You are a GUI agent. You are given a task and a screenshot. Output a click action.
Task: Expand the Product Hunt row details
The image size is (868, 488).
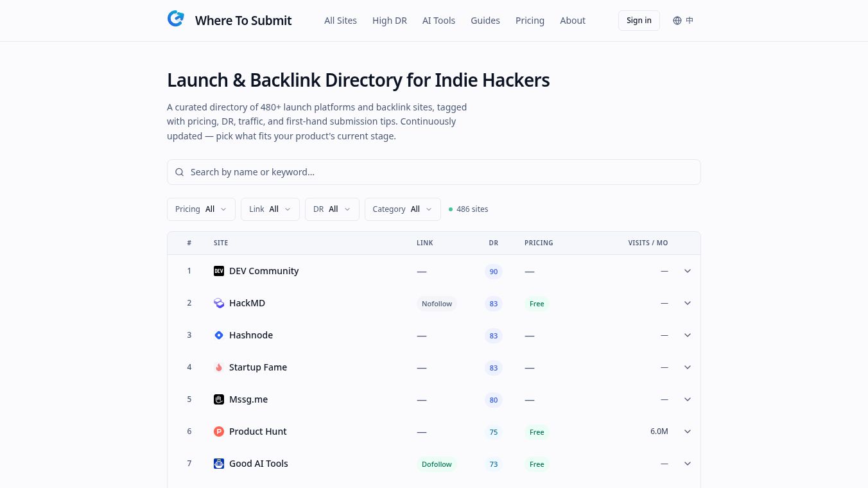tap(688, 431)
